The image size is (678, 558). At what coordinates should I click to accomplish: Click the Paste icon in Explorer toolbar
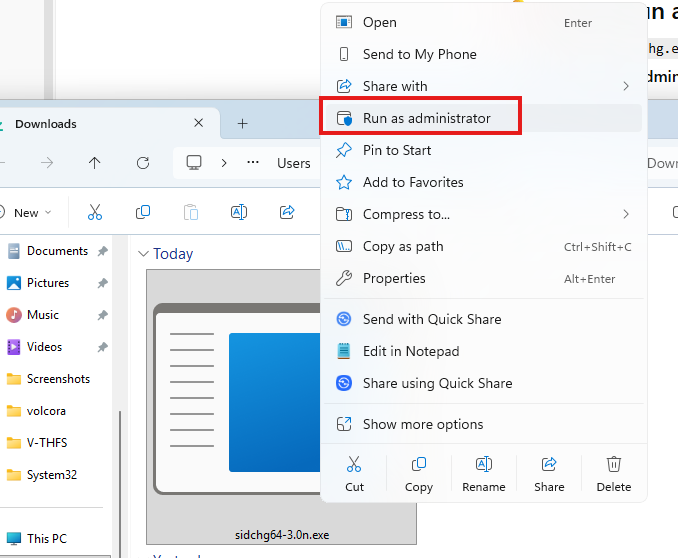coord(191,212)
